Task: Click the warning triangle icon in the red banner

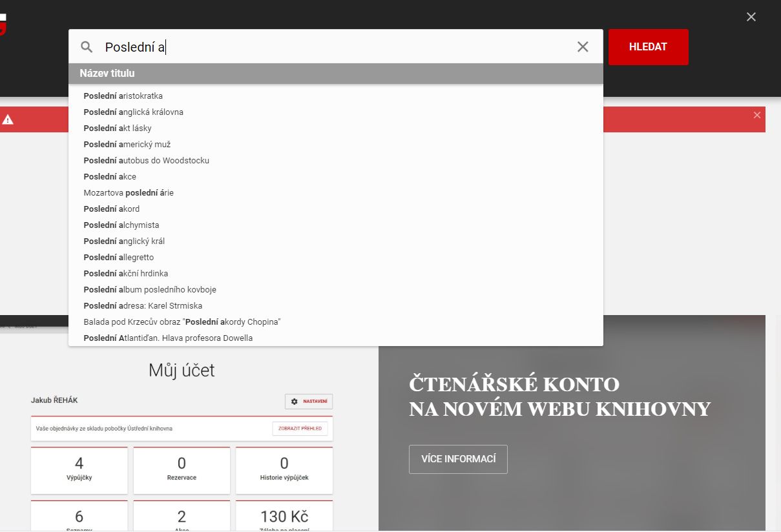Action: coord(8,119)
